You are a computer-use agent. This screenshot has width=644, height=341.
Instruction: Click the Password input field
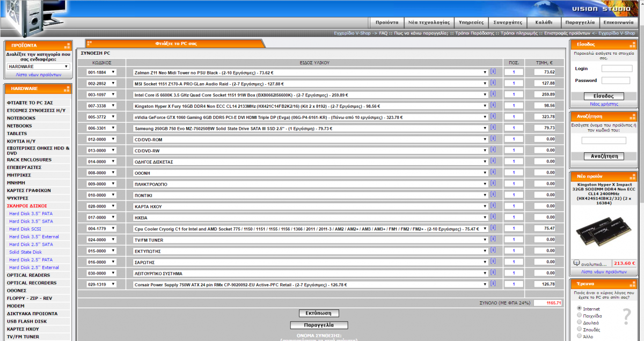[617, 80]
